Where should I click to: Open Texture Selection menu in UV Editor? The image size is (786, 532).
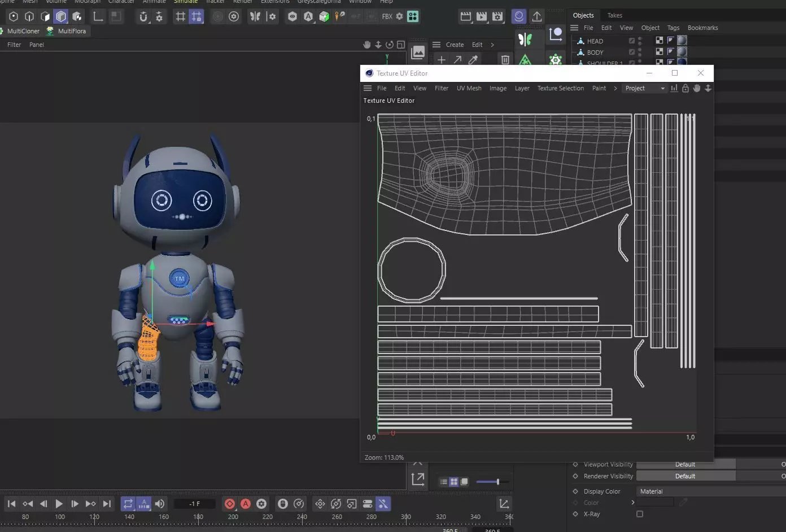(x=560, y=88)
